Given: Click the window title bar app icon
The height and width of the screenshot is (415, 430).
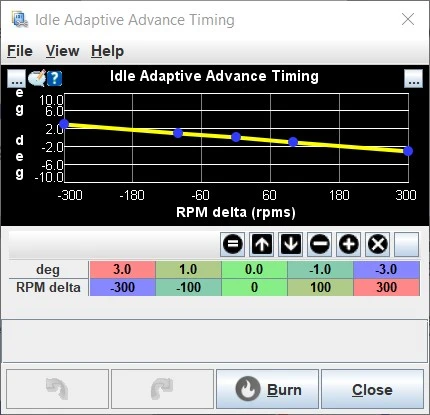Looking at the screenshot, I should 20,19.
